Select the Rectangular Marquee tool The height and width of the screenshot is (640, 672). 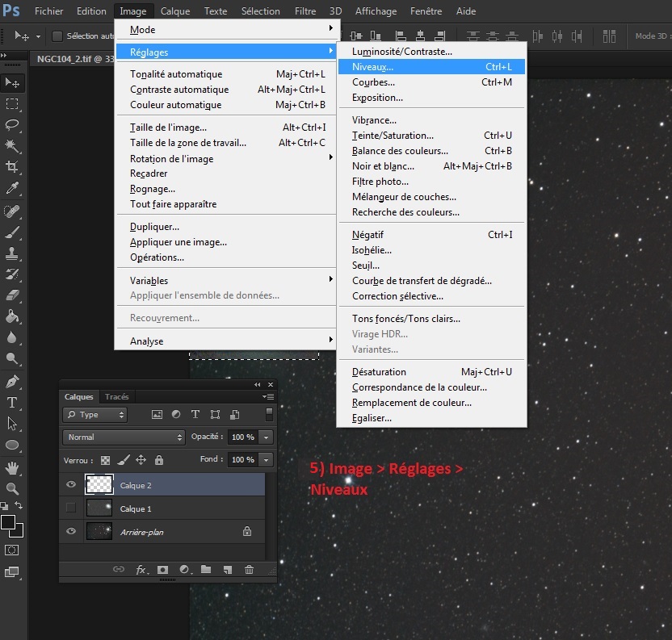tap(12, 104)
